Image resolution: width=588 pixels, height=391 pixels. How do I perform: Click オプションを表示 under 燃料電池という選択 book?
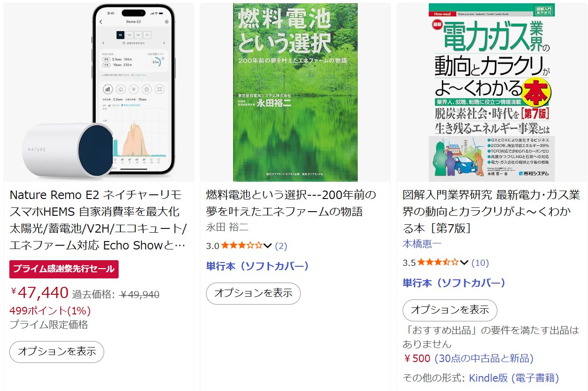point(253,293)
